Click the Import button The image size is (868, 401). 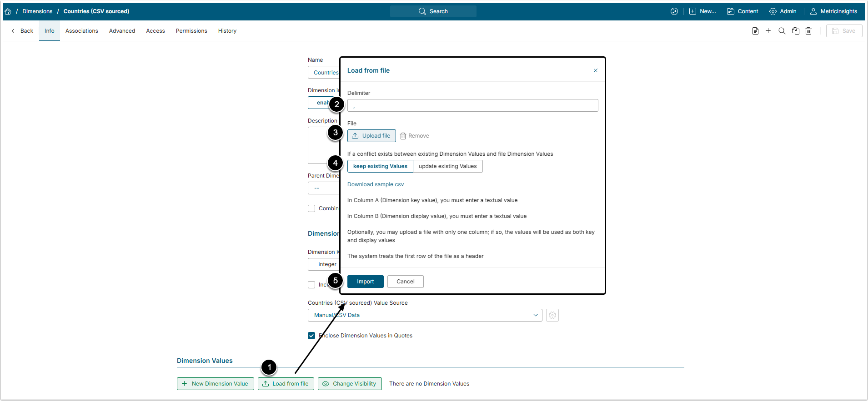tap(366, 282)
